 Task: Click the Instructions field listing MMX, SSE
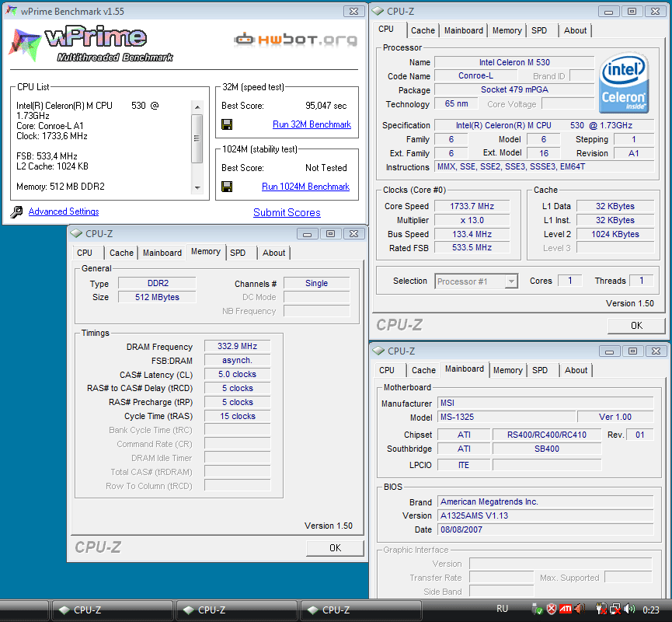[545, 167]
